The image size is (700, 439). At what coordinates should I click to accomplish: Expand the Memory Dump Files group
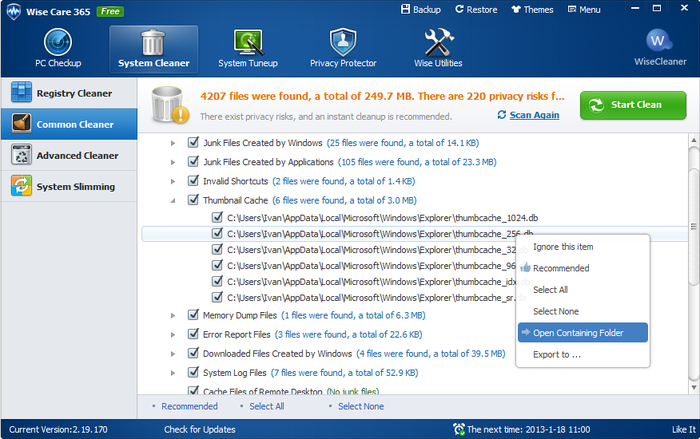pos(173,315)
